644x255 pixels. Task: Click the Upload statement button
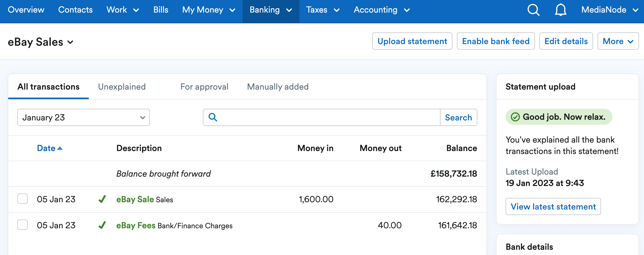click(412, 41)
